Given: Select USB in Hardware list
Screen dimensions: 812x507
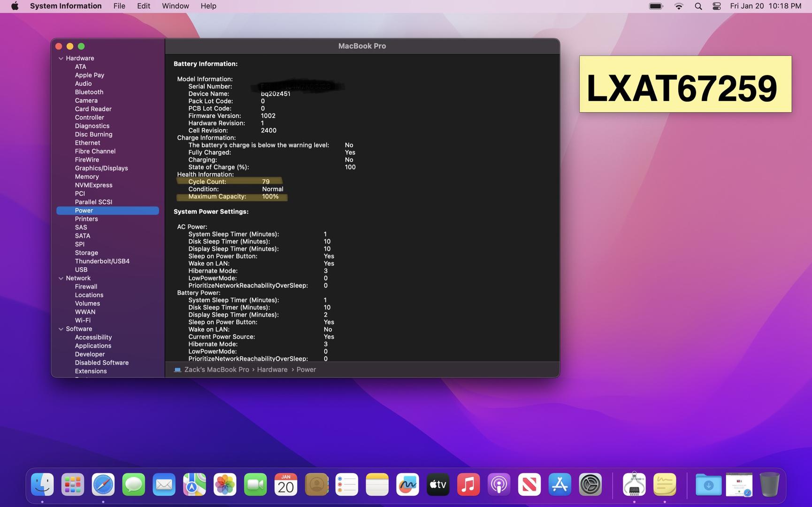Looking at the screenshot, I should (81, 269).
